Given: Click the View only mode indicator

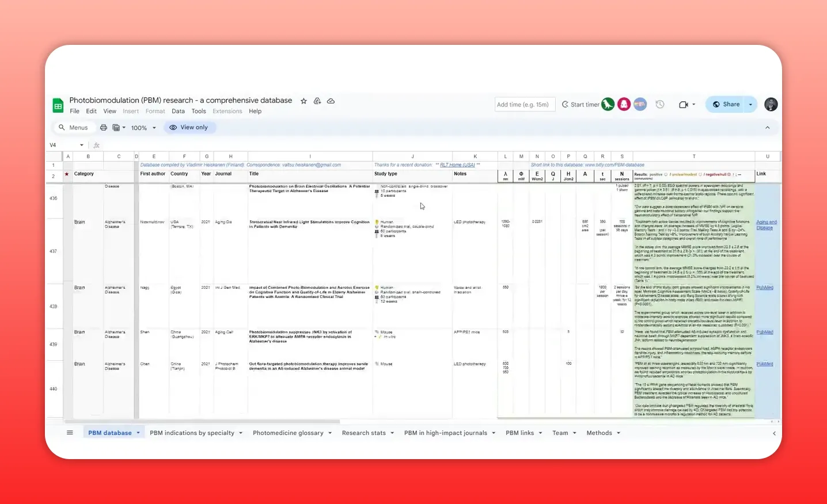Looking at the screenshot, I should [190, 127].
